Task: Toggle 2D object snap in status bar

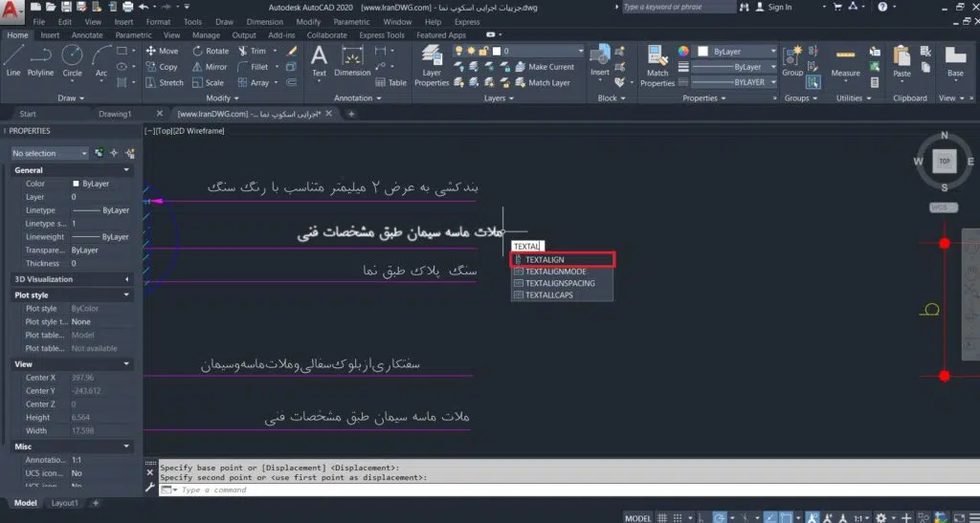Action: click(787, 518)
